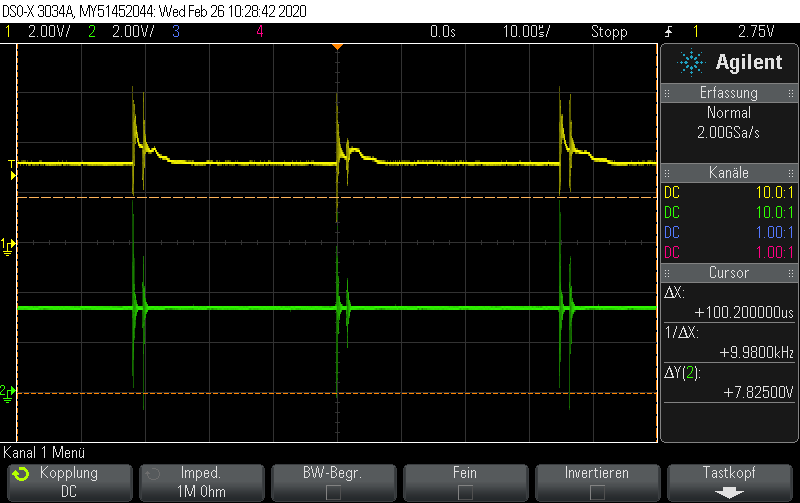
Task: Click the Stopp run status
Action: (x=609, y=32)
